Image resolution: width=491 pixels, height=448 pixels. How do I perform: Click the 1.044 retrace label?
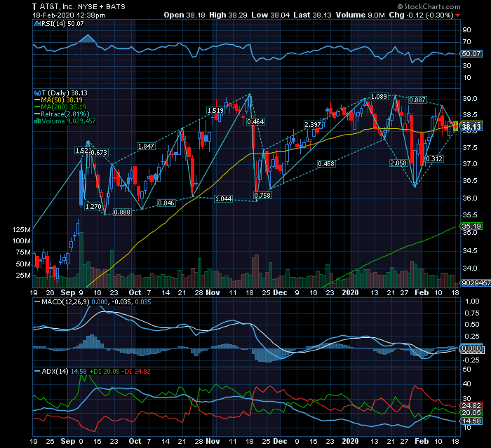click(223, 199)
